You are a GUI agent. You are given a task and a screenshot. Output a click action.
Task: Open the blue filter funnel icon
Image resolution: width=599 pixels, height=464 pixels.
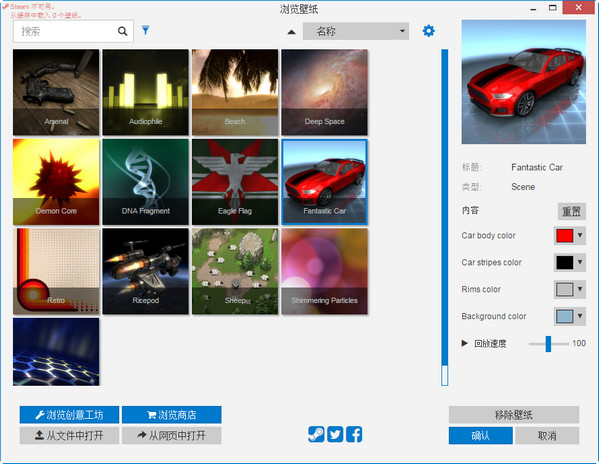[146, 30]
